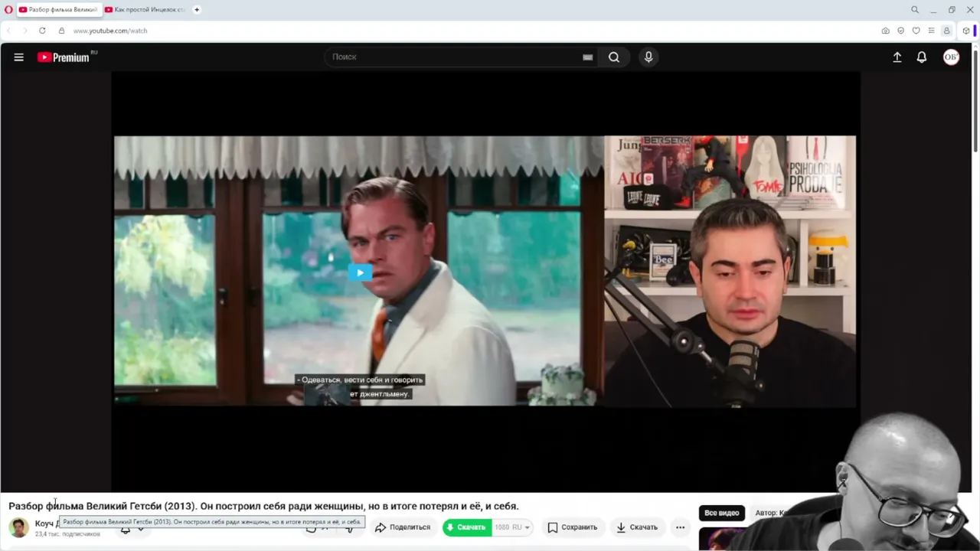This screenshot has height=551, width=980.
Task: Open the upload video icon
Action: click(x=897, y=57)
